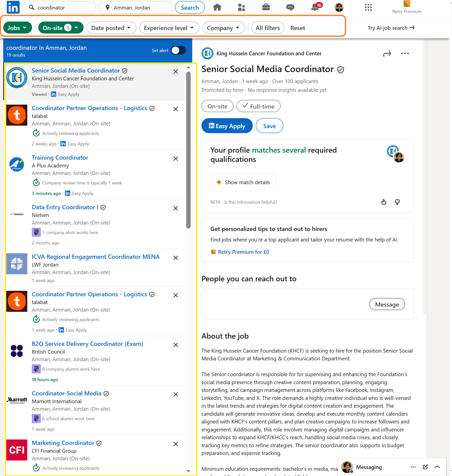The image size is (452, 476).
Task: Dismiss Coordinator-Social Media Marriott listing
Action: tap(176, 394)
